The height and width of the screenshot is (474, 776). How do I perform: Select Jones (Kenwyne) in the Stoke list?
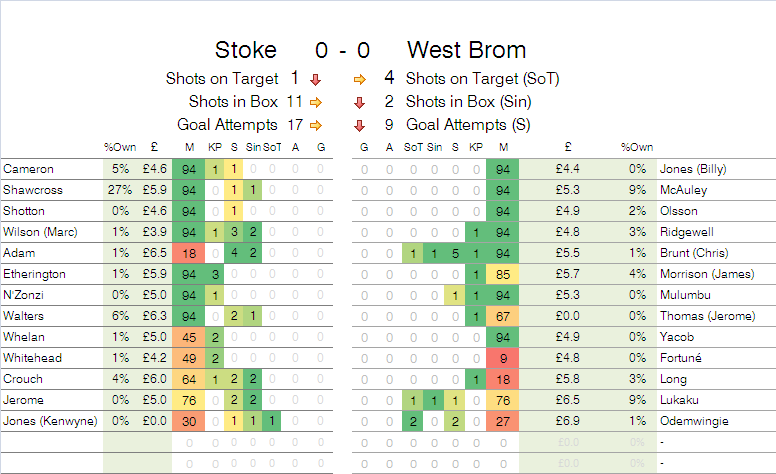(x=48, y=422)
